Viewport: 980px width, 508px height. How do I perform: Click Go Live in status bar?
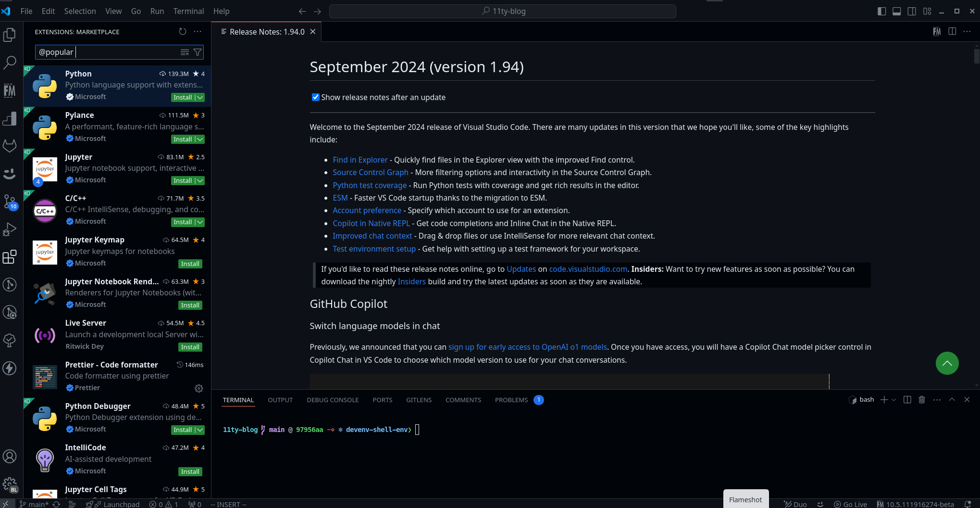pos(850,504)
